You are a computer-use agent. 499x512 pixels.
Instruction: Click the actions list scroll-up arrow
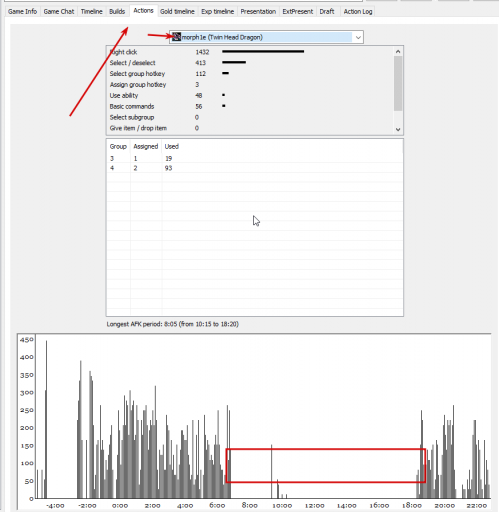[x=398, y=51]
